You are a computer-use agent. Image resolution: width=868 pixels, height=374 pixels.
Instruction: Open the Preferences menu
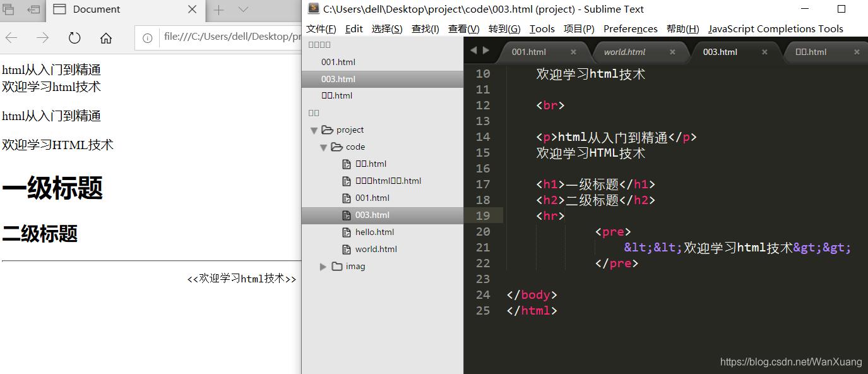630,28
